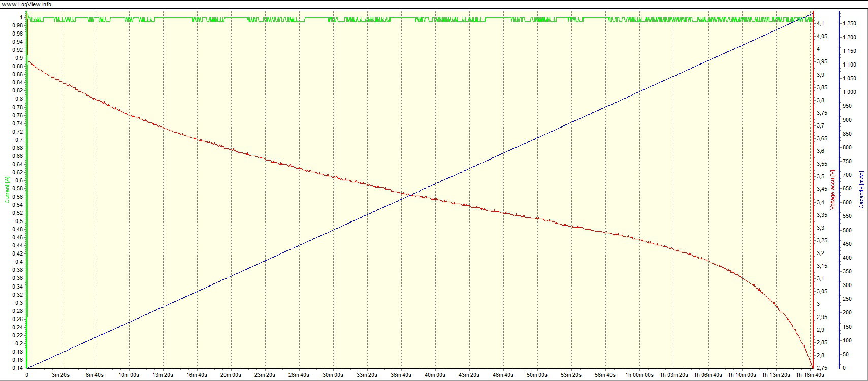
Task: Select the '1 000' capacity axis tick
Action: point(849,92)
